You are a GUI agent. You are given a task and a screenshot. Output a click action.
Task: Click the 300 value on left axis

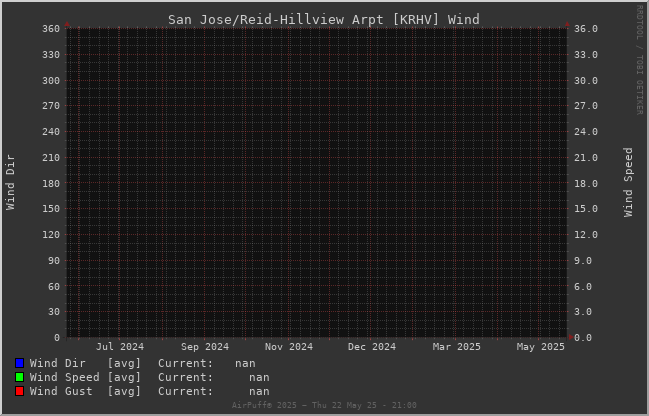point(51,81)
